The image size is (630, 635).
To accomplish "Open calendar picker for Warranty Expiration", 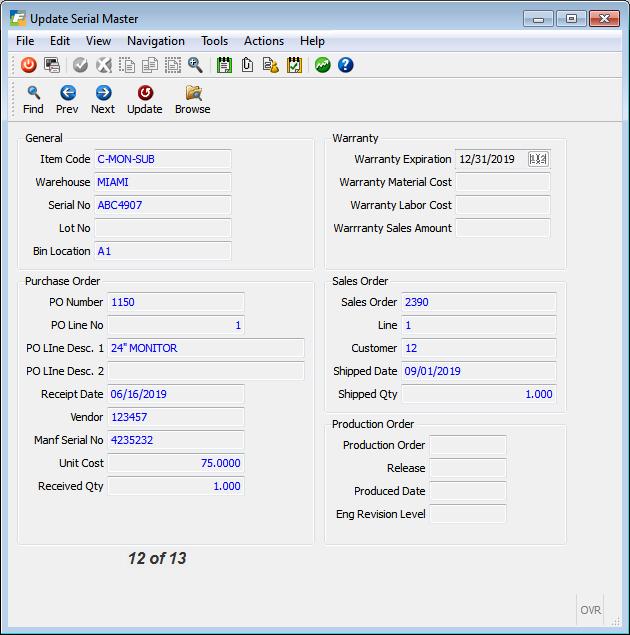I will [538, 159].
